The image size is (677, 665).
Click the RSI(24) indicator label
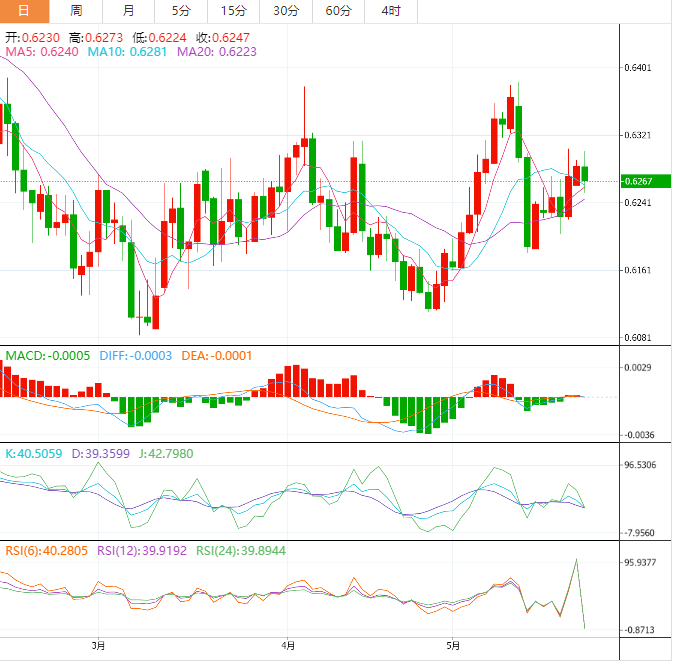(x=238, y=551)
